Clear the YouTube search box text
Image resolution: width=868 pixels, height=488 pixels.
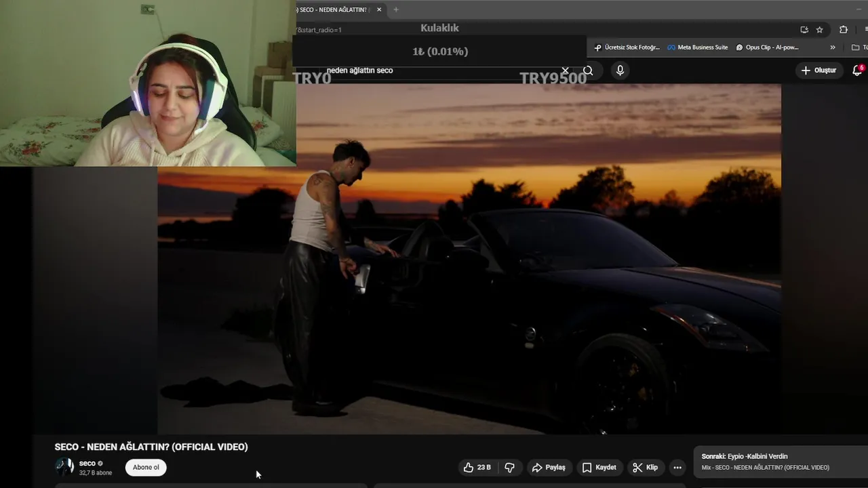(x=565, y=70)
